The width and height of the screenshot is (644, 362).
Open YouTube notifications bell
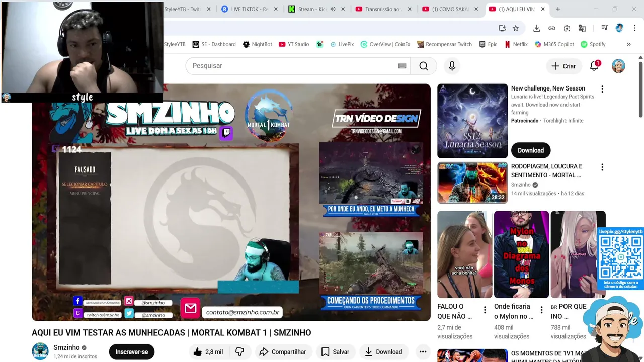[594, 66]
